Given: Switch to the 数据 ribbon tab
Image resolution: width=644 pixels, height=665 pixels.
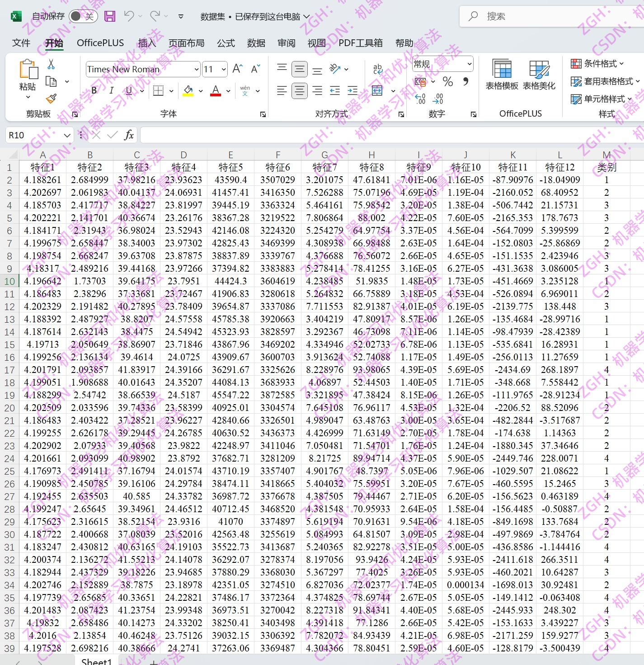Looking at the screenshot, I should tap(256, 43).
